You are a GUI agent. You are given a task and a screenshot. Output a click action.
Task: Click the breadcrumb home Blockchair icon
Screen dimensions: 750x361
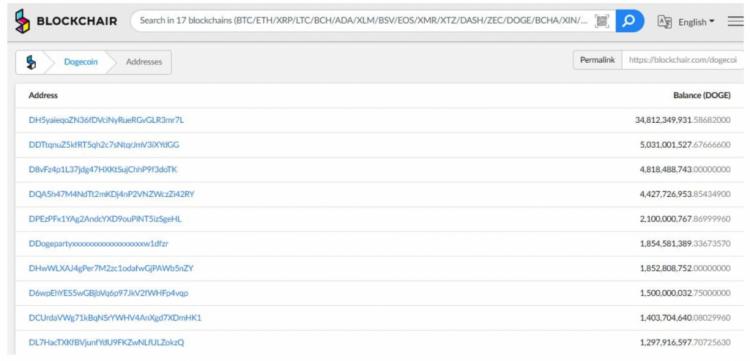(31, 62)
